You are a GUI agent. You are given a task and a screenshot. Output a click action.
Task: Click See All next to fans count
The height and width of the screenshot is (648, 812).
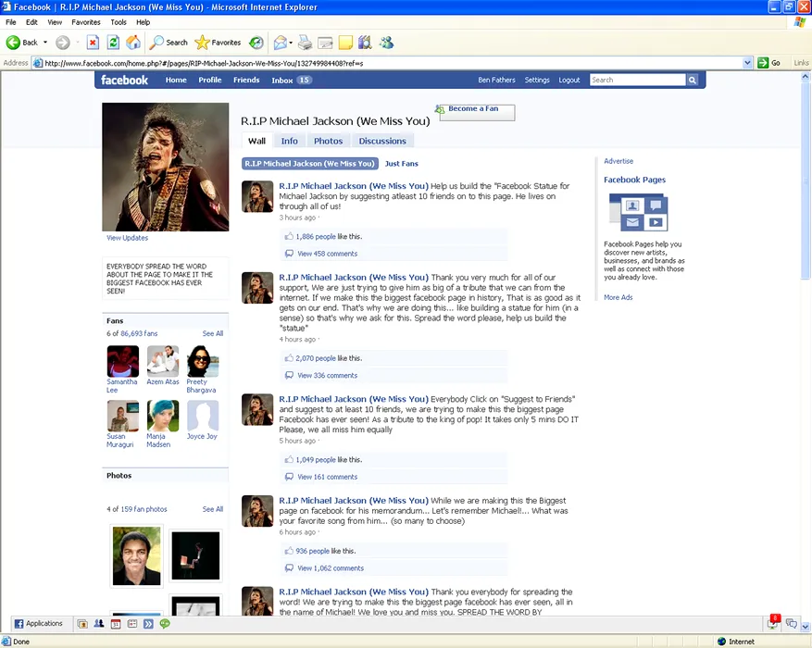(212, 333)
